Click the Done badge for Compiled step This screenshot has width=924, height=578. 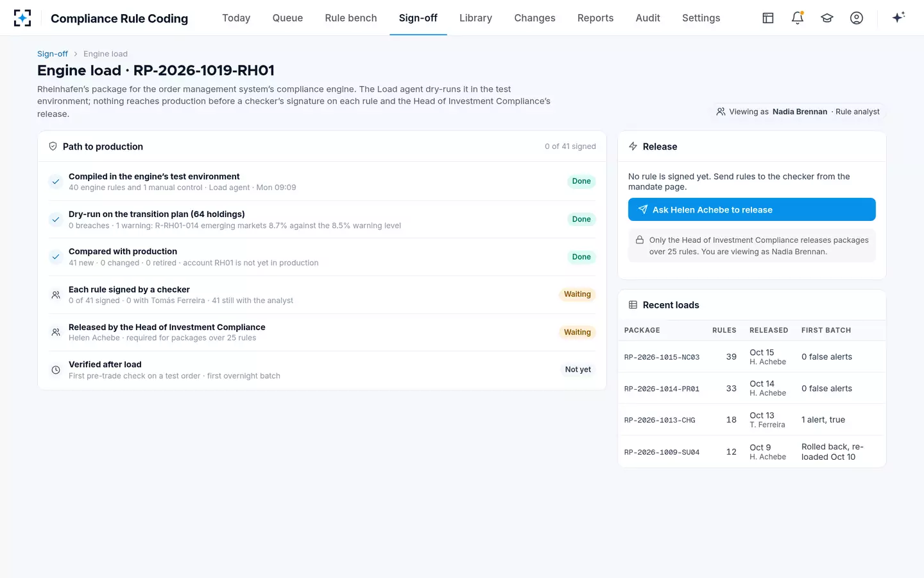pyautogui.click(x=581, y=181)
